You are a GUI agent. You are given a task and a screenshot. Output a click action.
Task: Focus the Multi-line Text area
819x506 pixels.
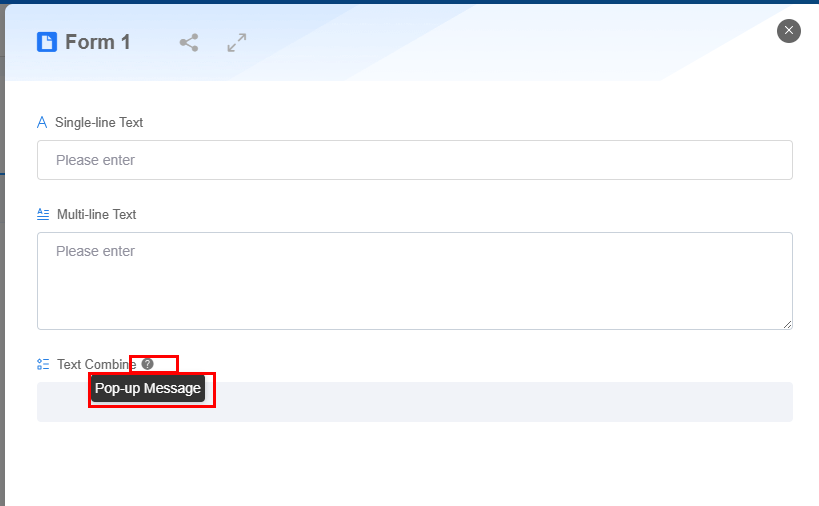415,281
